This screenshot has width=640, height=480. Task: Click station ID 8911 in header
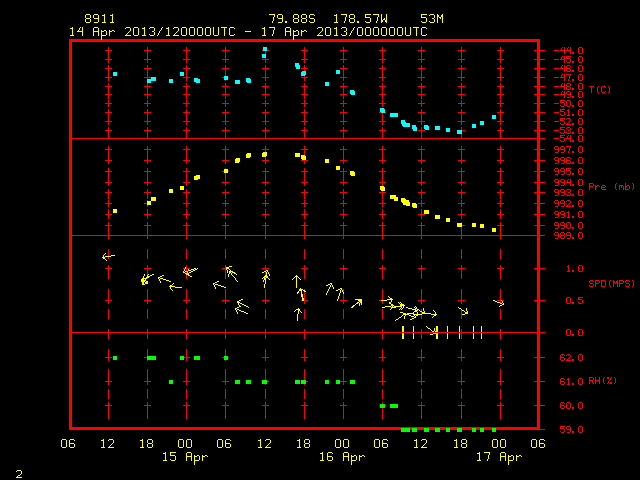[100, 19]
